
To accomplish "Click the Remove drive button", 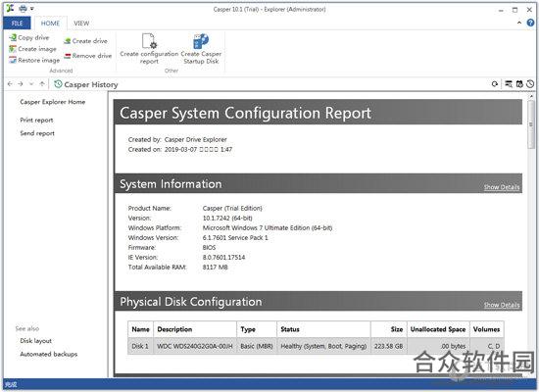I will click(87, 55).
